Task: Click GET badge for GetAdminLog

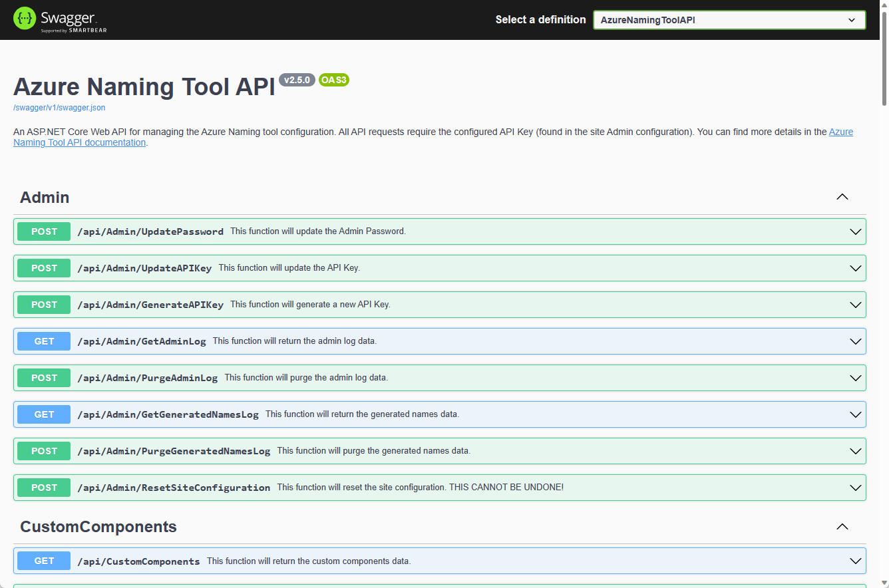Action: click(x=44, y=341)
